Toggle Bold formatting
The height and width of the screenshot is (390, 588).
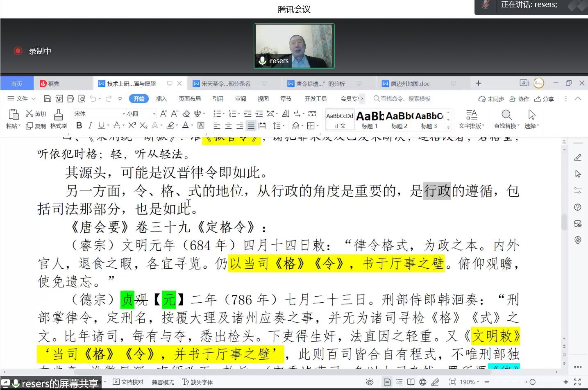[79, 125]
